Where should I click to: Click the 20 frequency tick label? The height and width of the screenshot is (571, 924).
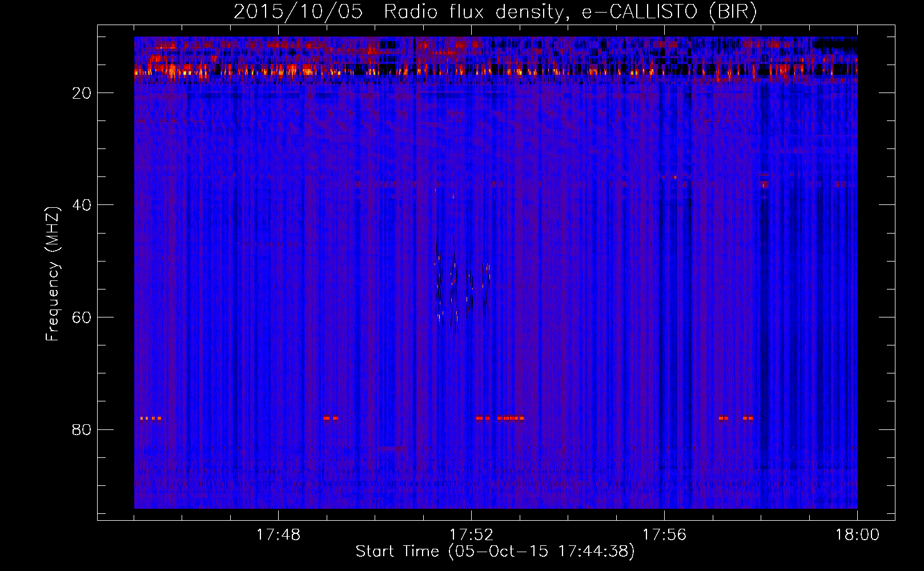pyautogui.click(x=82, y=93)
